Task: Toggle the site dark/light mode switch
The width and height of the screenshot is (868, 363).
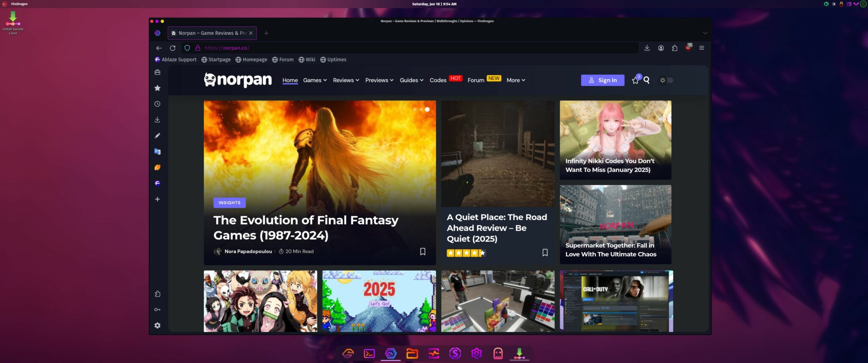Action: tap(666, 80)
